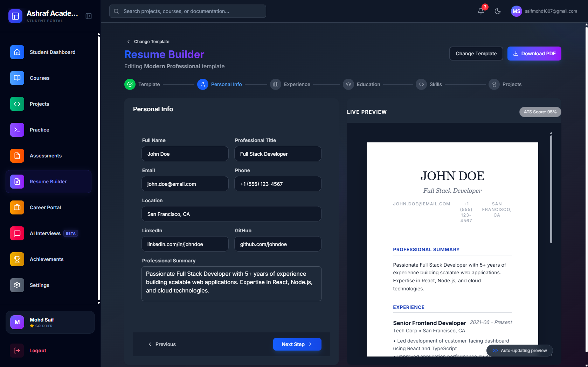Open Student Dashboard from sidebar

(x=48, y=52)
